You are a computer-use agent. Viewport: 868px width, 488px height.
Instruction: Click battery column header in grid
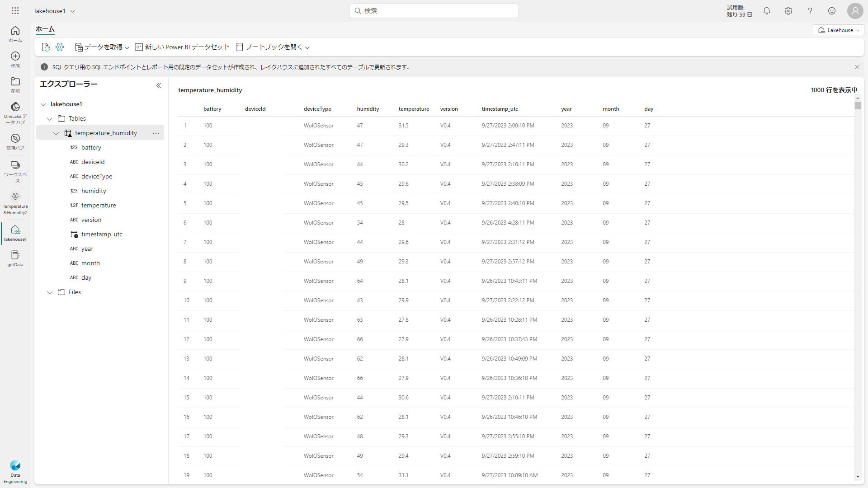pos(212,109)
